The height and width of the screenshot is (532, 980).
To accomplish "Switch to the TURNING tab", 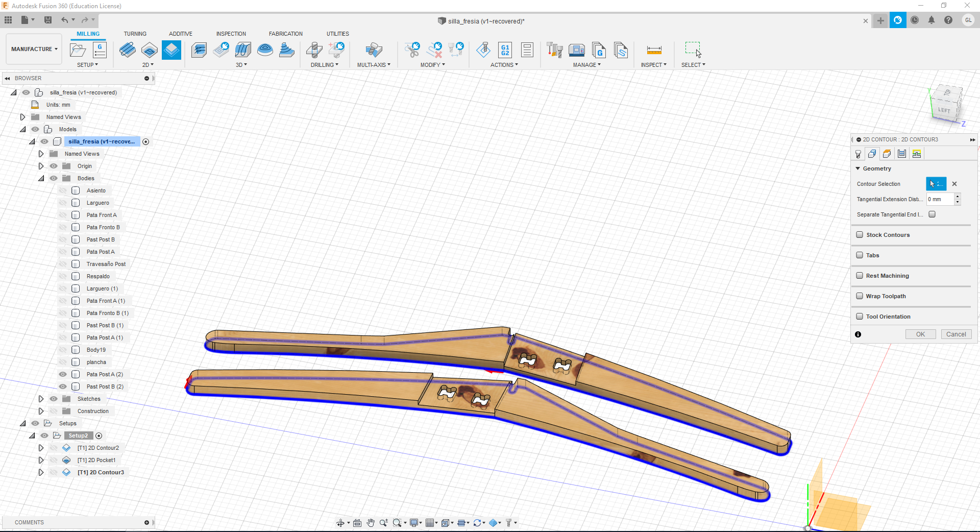I will (135, 34).
